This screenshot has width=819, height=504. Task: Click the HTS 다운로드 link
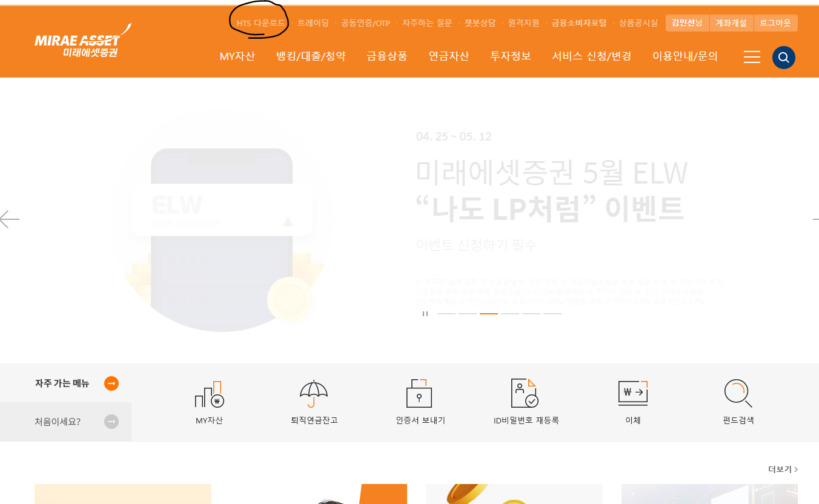(x=260, y=23)
